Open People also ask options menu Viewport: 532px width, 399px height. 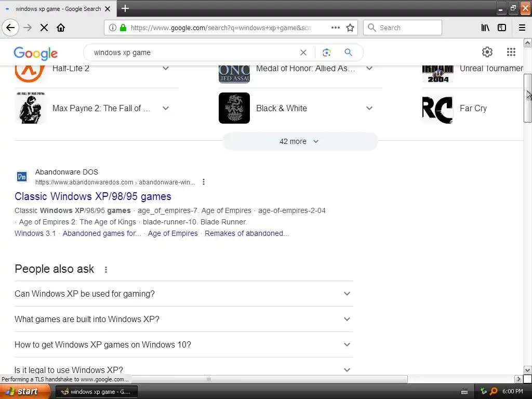pos(106,270)
